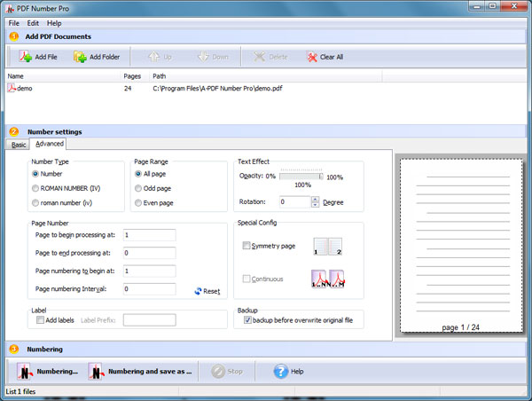Click the Add Folder toolbar button
This screenshot has height=401, width=532.
(97, 57)
